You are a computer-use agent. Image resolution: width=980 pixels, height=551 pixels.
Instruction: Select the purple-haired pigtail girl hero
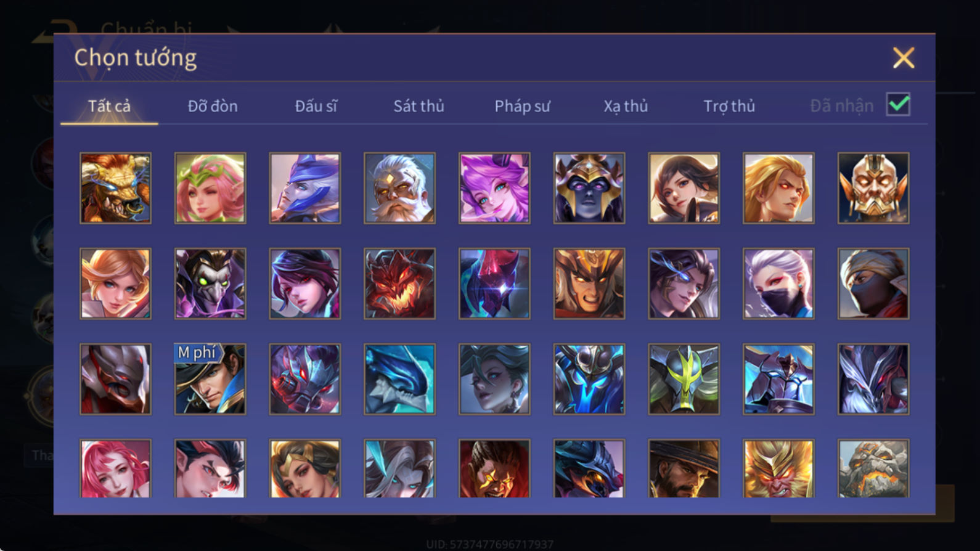[494, 188]
